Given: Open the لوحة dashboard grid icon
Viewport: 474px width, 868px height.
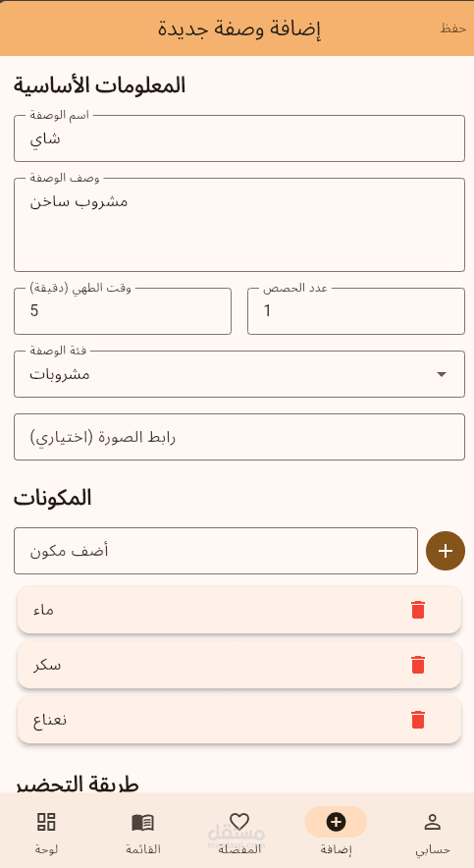Looking at the screenshot, I should coord(46,822).
